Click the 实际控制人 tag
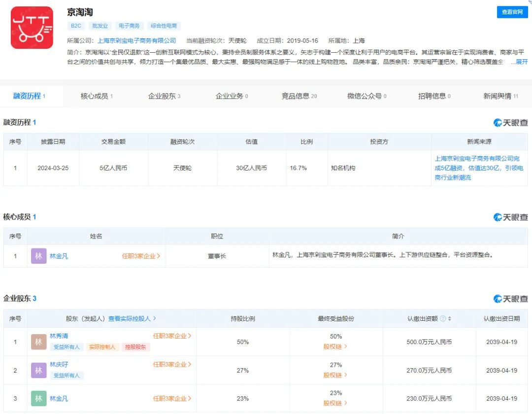 pos(102,347)
